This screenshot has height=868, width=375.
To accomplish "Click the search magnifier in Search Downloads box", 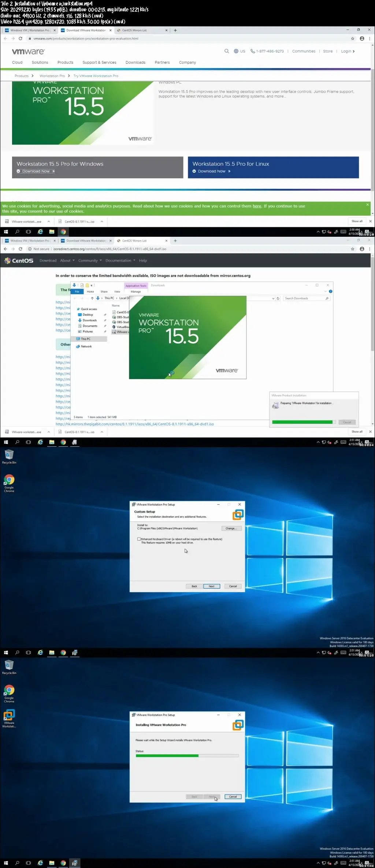I will [327, 298].
